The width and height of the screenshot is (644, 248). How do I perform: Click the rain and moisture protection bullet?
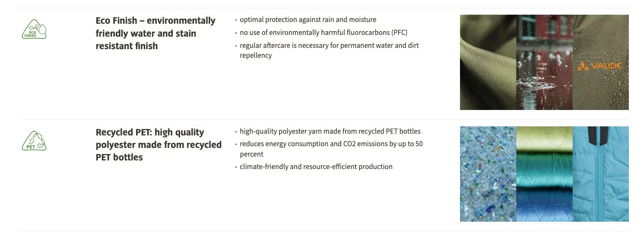pos(308,20)
